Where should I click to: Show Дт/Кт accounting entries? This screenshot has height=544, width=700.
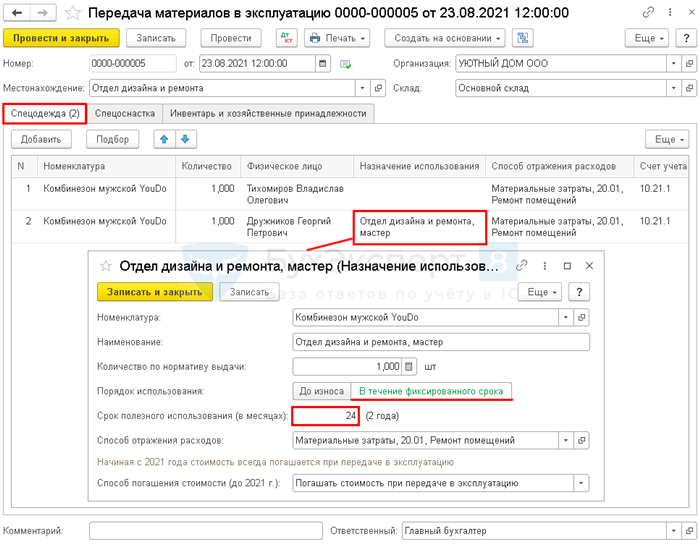[x=285, y=38]
